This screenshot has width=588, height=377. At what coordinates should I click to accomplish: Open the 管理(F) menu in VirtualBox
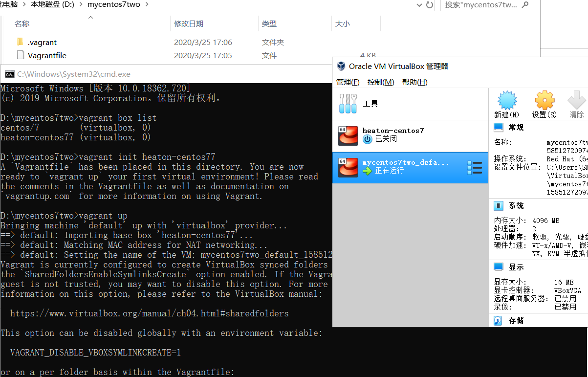[348, 82]
